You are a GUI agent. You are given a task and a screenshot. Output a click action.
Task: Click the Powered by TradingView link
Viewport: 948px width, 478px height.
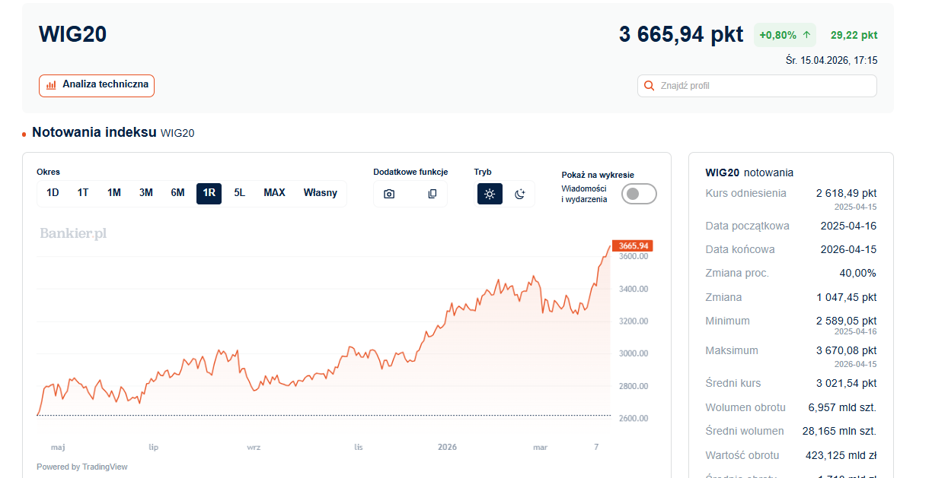click(x=82, y=467)
